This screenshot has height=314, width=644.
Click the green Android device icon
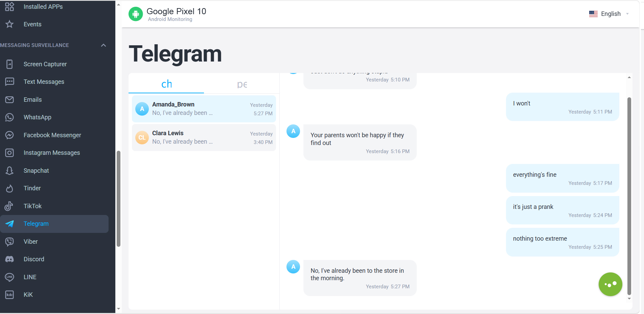pos(136,14)
